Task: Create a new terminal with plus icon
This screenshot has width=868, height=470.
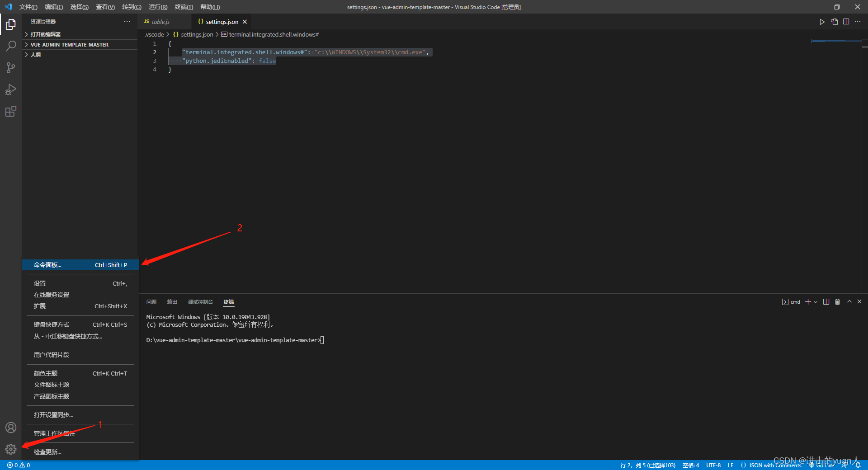Action: click(x=808, y=302)
